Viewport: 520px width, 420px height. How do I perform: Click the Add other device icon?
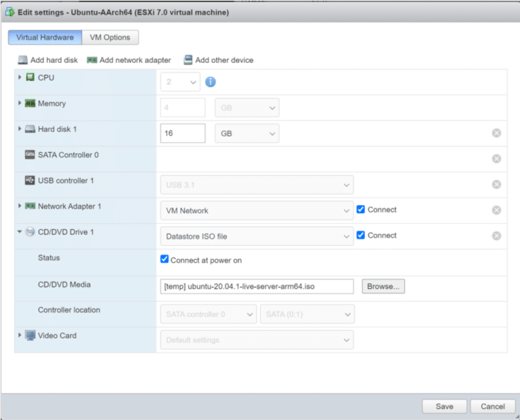(188, 60)
